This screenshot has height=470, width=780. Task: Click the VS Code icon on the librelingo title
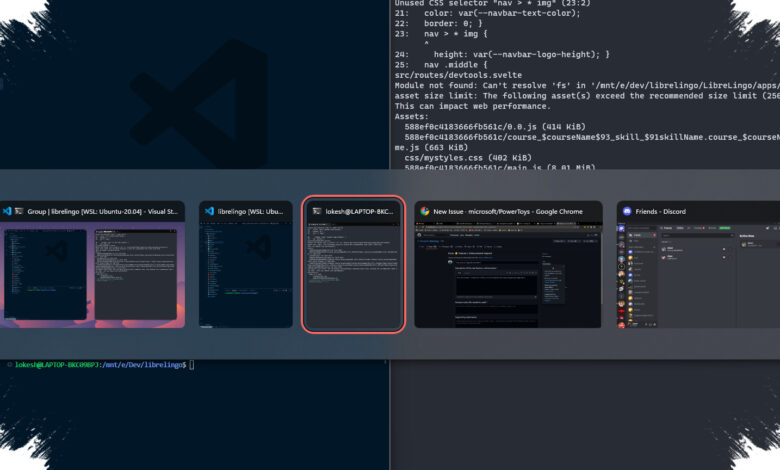tap(209, 211)
